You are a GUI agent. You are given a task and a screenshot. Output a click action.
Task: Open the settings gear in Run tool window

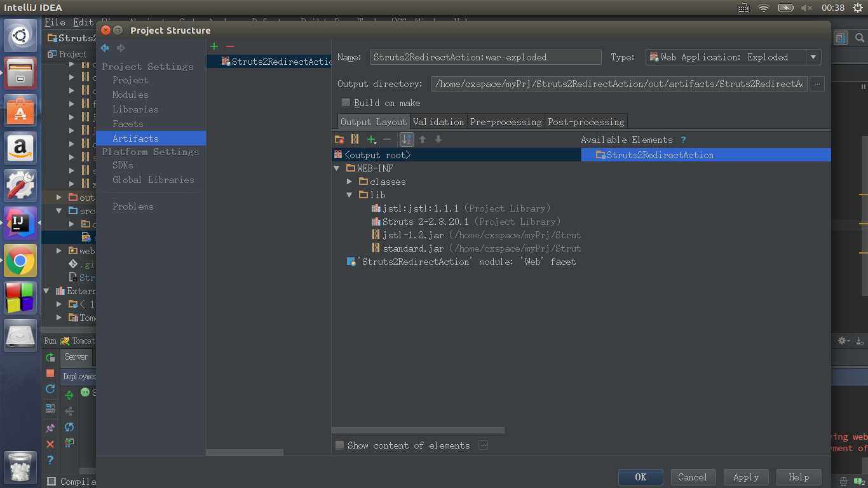[x=844, y=341]
